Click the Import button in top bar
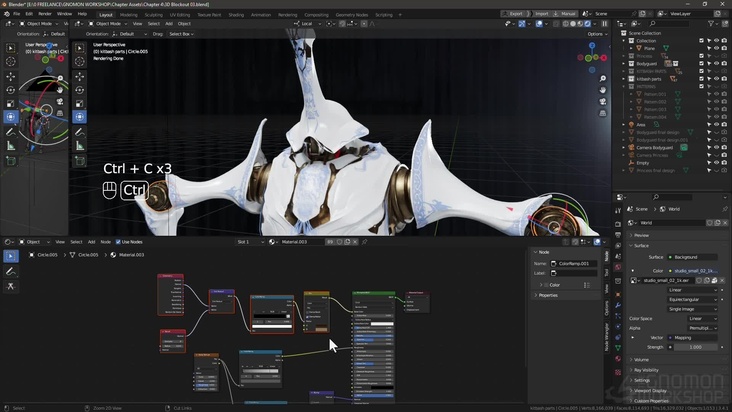Screen dimensions: 732x412 540,14
